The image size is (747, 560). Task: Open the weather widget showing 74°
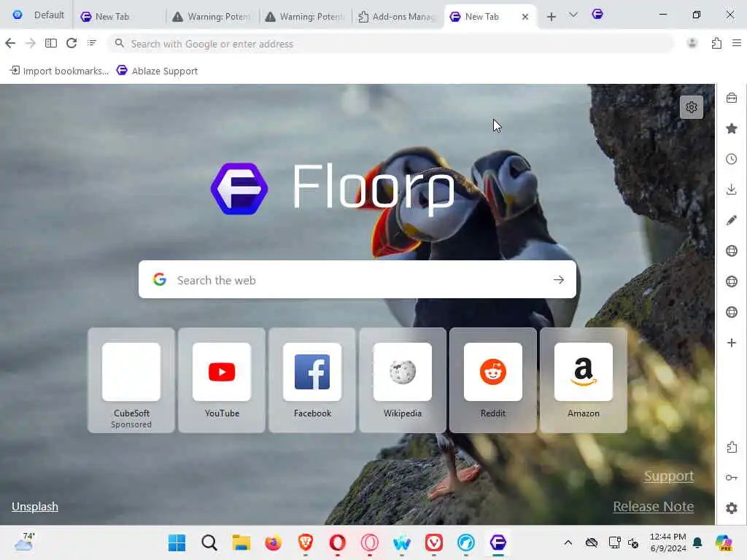click(x=24, y=542)
